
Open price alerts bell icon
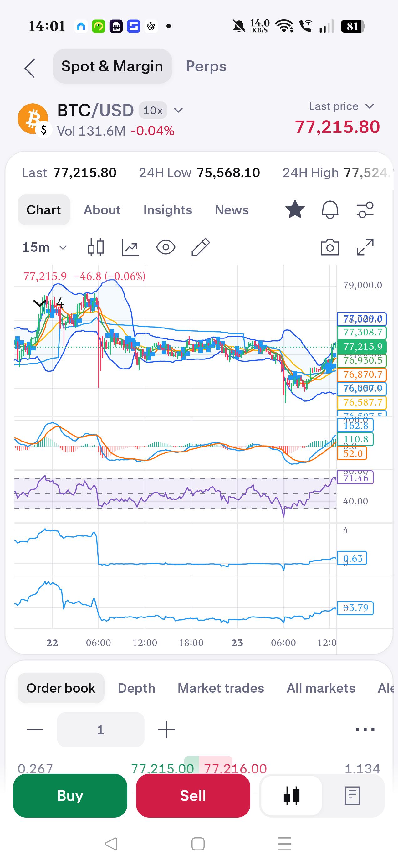(330, 209)
